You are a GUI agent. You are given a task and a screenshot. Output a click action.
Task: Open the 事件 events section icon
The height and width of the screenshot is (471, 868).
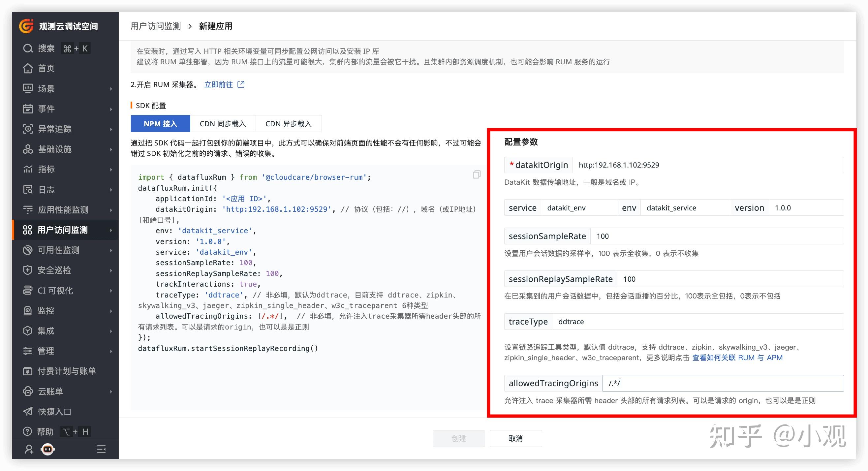tap(28, 109)
